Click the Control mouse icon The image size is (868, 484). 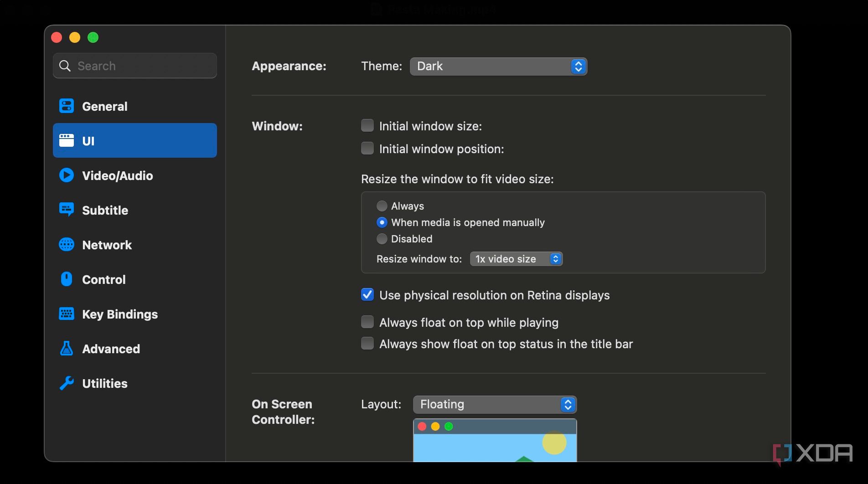pyautogui.click(x=67, y=279)
